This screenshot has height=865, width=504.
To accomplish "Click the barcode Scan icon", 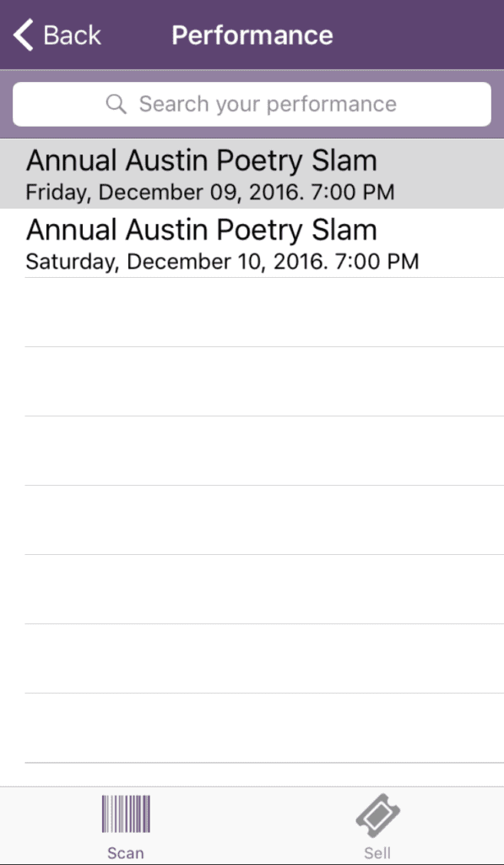I will pyautogui.click(x=126, y=813).
